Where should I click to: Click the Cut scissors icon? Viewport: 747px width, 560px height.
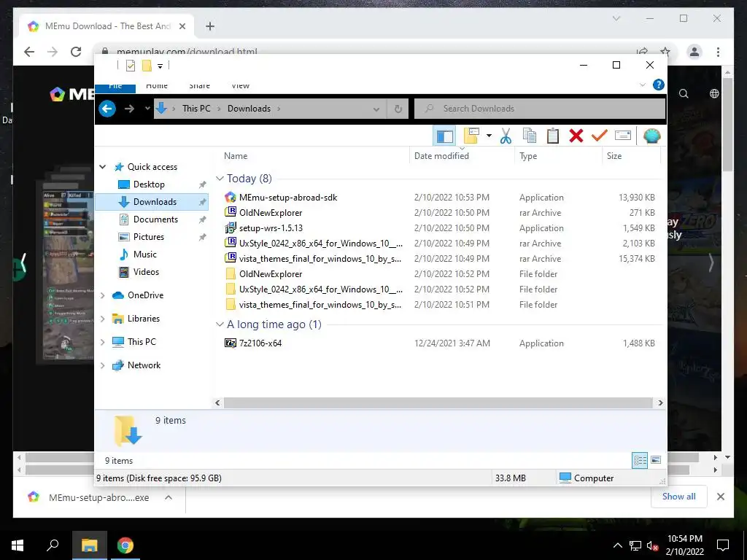pyautogui.click(x=506, y=136)
